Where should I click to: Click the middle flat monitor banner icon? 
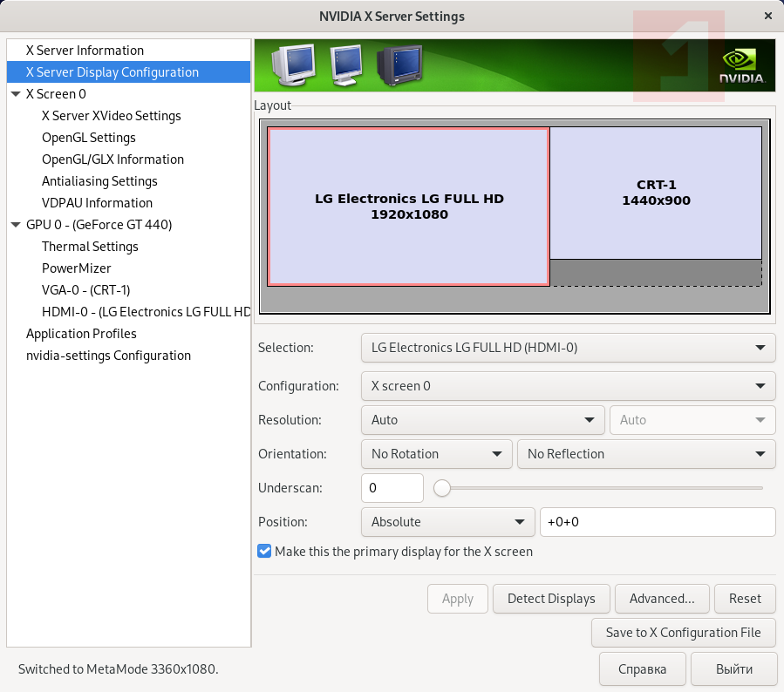346,65
